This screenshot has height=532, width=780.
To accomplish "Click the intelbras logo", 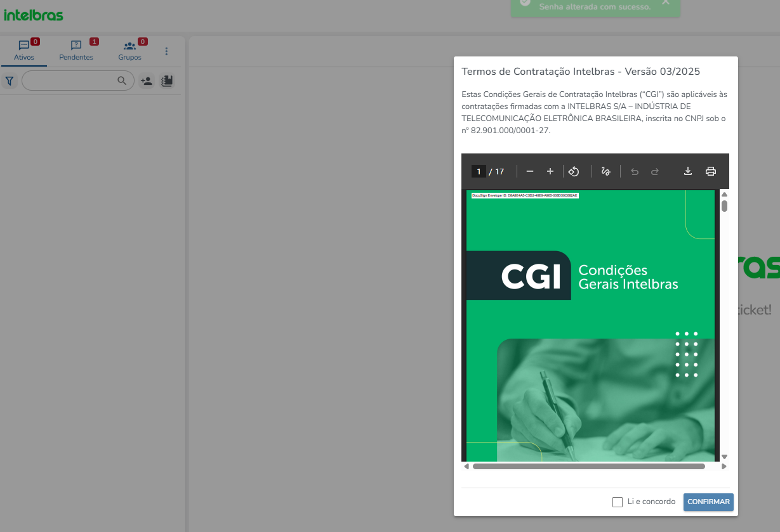I will pyautogui.click(x=34, y=15).
